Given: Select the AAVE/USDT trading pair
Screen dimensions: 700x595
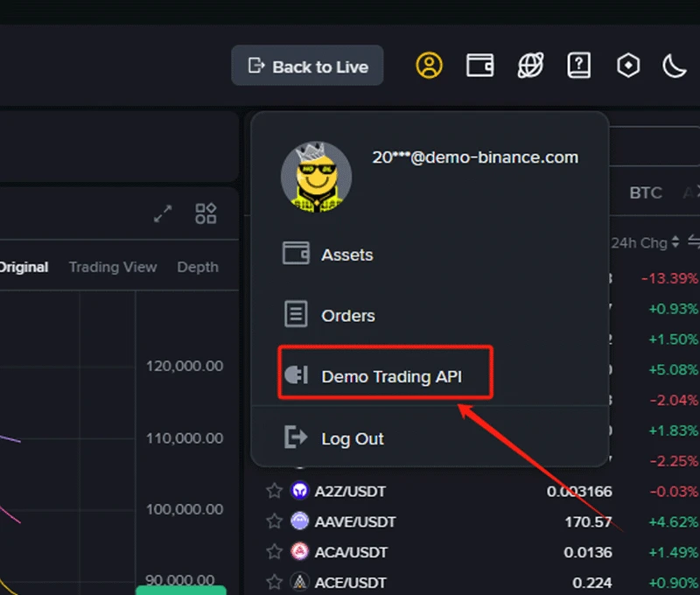Looking at the screenshot, I should (x=355, y=521).
